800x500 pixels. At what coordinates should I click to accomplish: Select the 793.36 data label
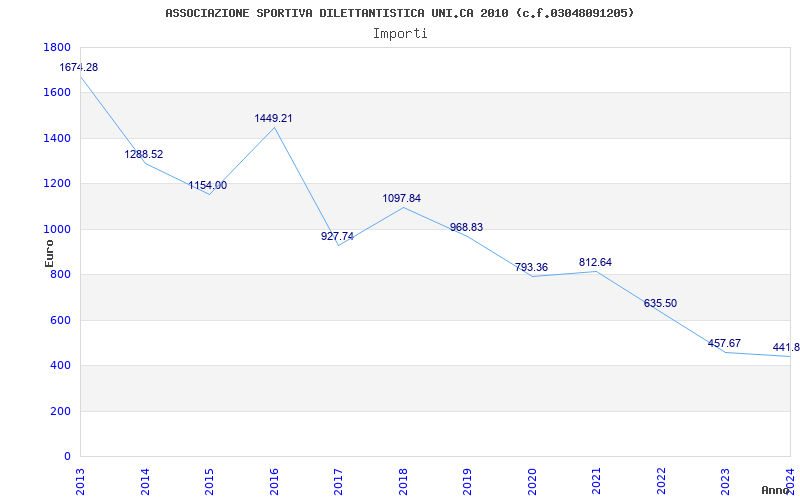[x=531, y=267]
